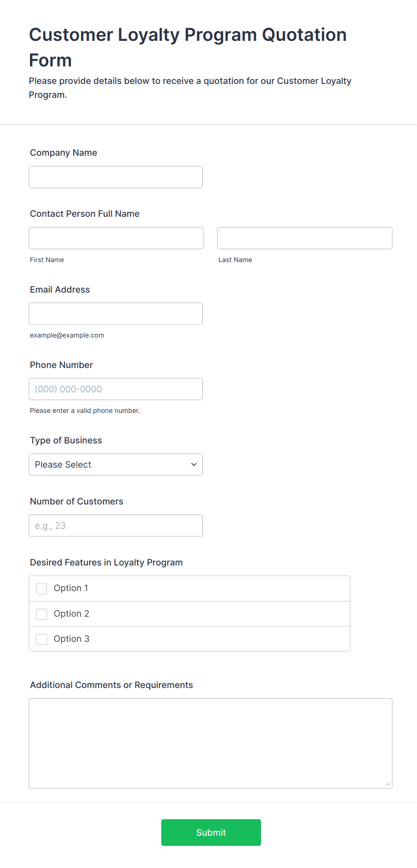Click the Option 2 label text
The image size is (417, 868).
click(71, 614)
